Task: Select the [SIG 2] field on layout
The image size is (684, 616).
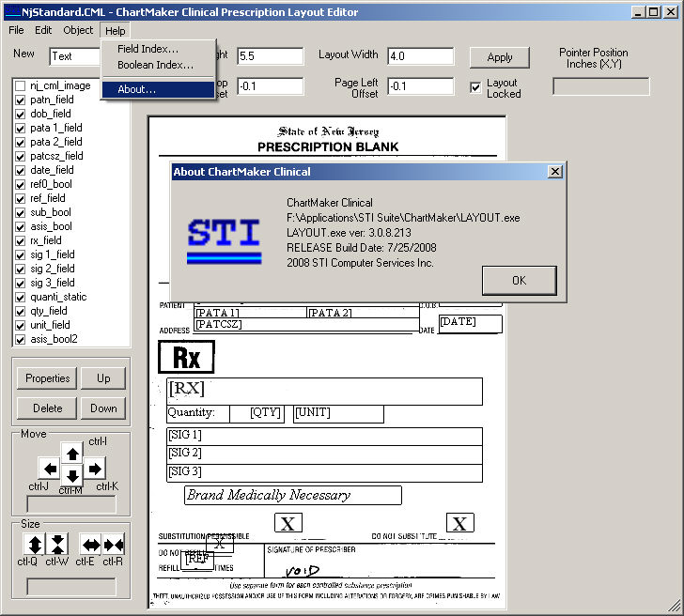Action: tap(324, 454)
